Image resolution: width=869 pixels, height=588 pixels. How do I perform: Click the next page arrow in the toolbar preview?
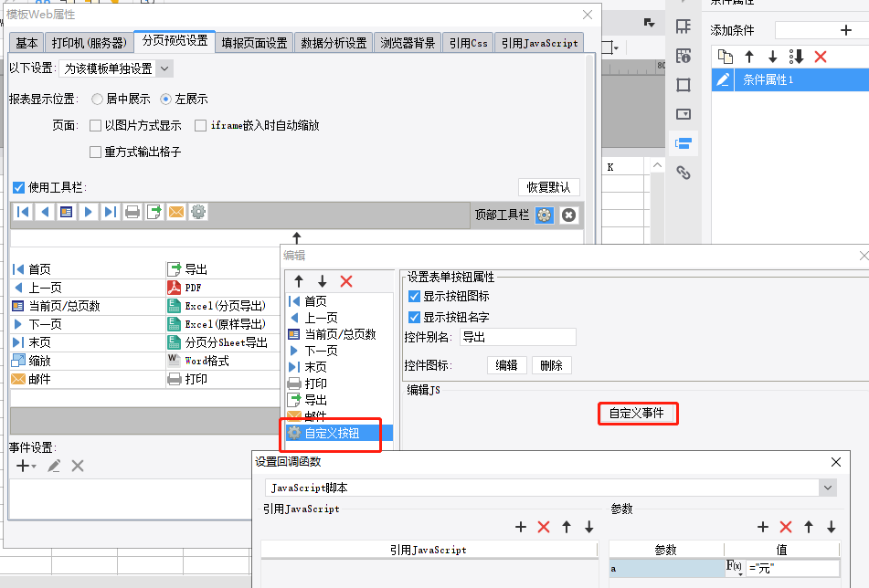click(x=88, y=212)
